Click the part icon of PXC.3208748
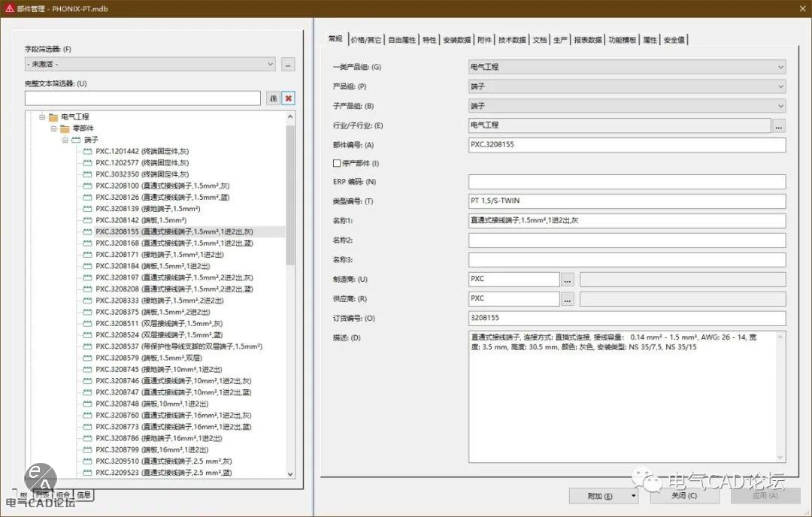 coord(87,404)
